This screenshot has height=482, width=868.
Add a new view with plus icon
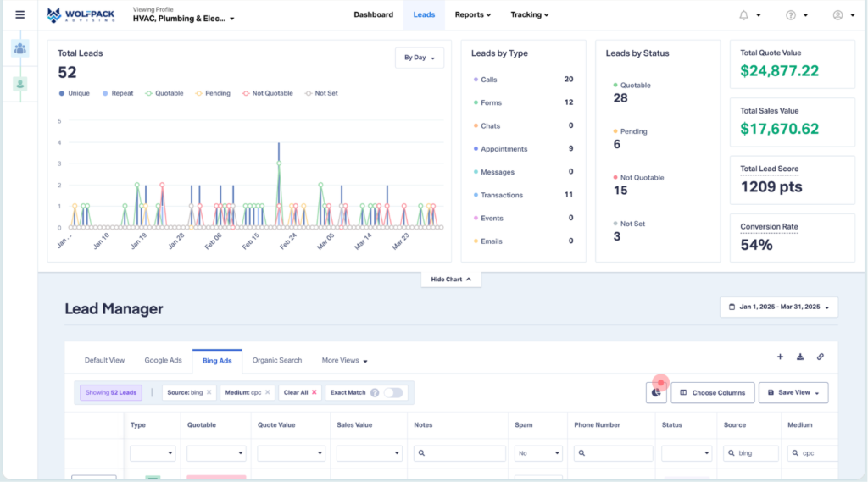coord(780,357)
